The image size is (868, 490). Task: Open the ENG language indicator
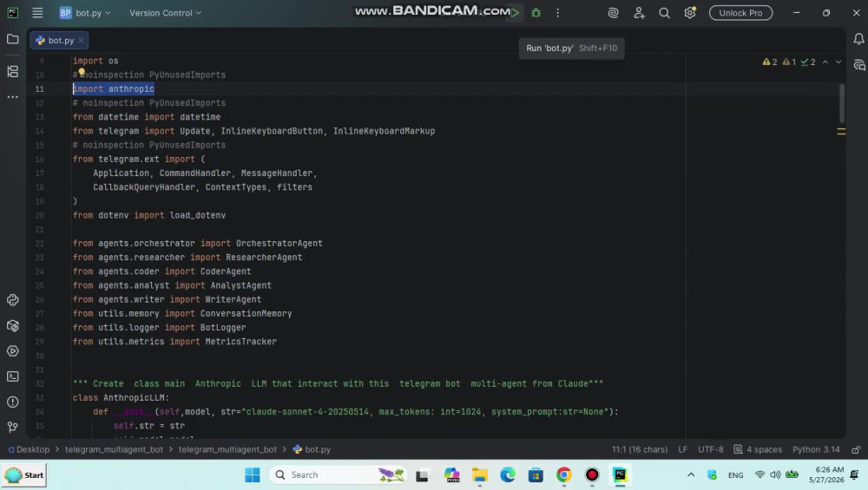pyautogui.click(x=736, y=475)
